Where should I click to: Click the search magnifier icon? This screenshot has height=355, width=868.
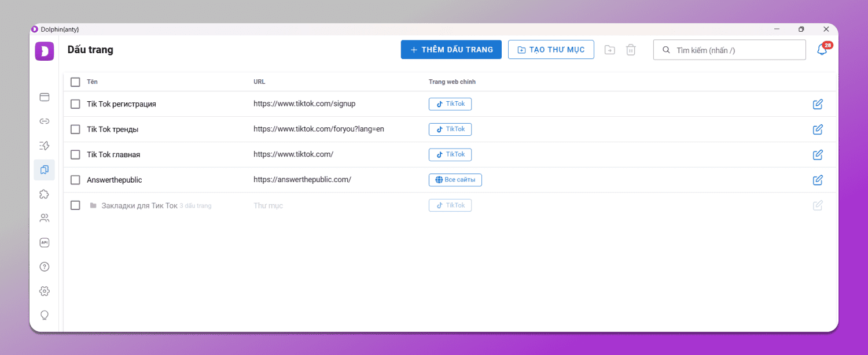[666, 50]
